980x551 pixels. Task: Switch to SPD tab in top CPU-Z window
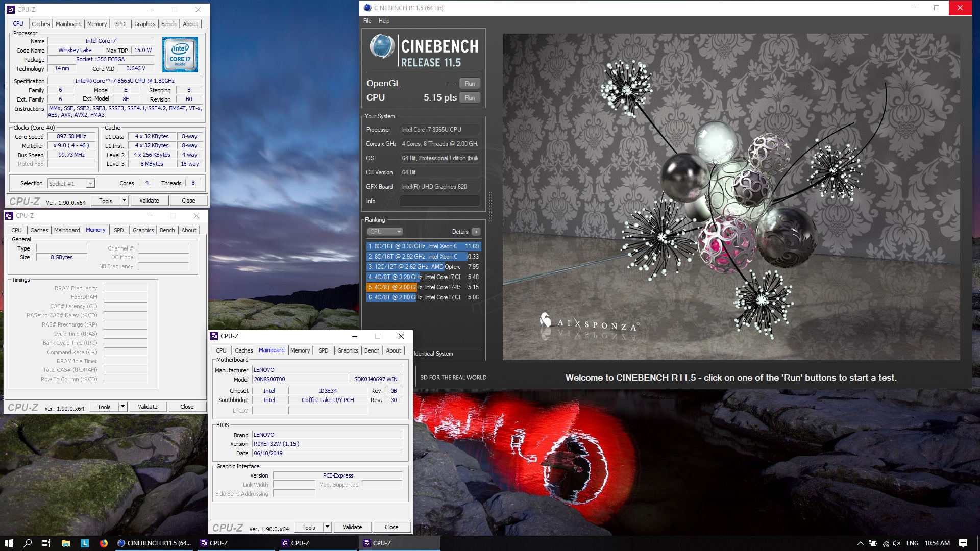coord(120,24)
